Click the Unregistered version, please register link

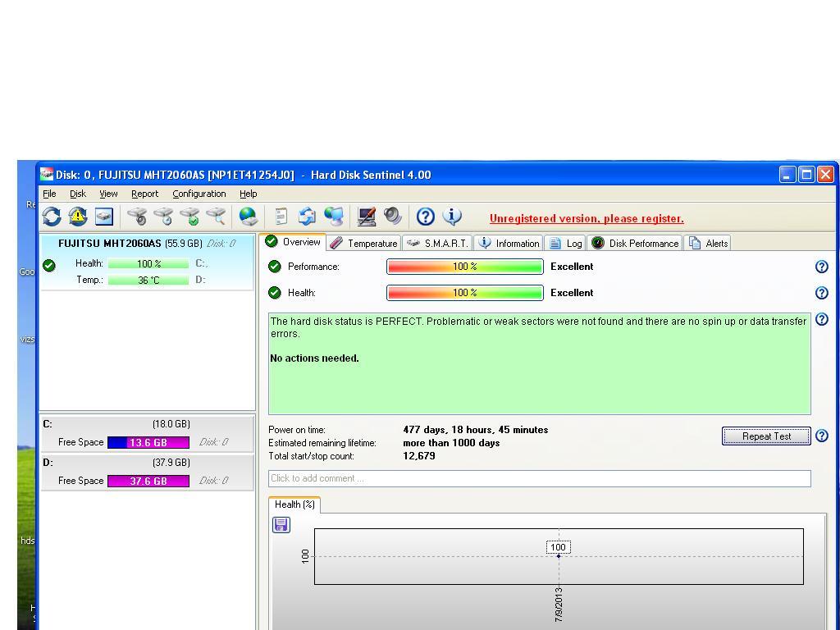tap(587, 218)
